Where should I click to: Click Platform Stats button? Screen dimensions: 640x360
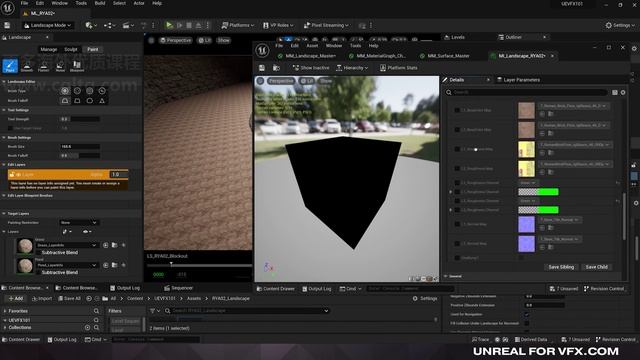coord(398,68)
